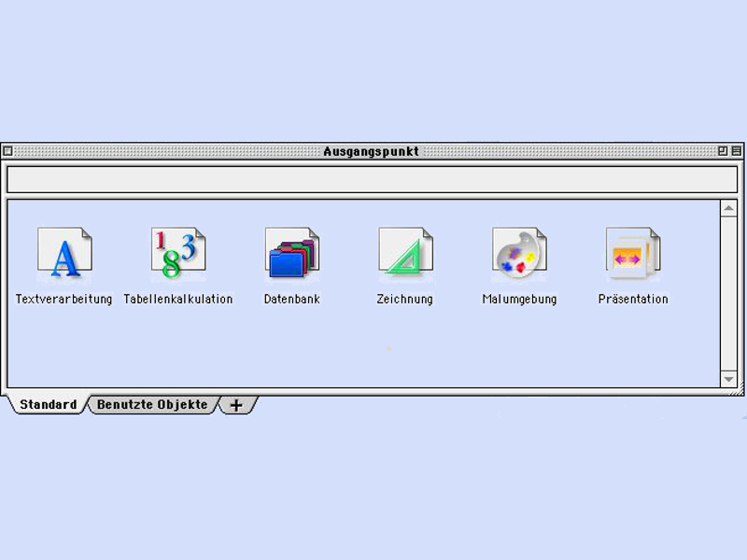Click the empty vertical scrollbar track
The height and width of the screenshot is (560, 747).
pos(729,294)
